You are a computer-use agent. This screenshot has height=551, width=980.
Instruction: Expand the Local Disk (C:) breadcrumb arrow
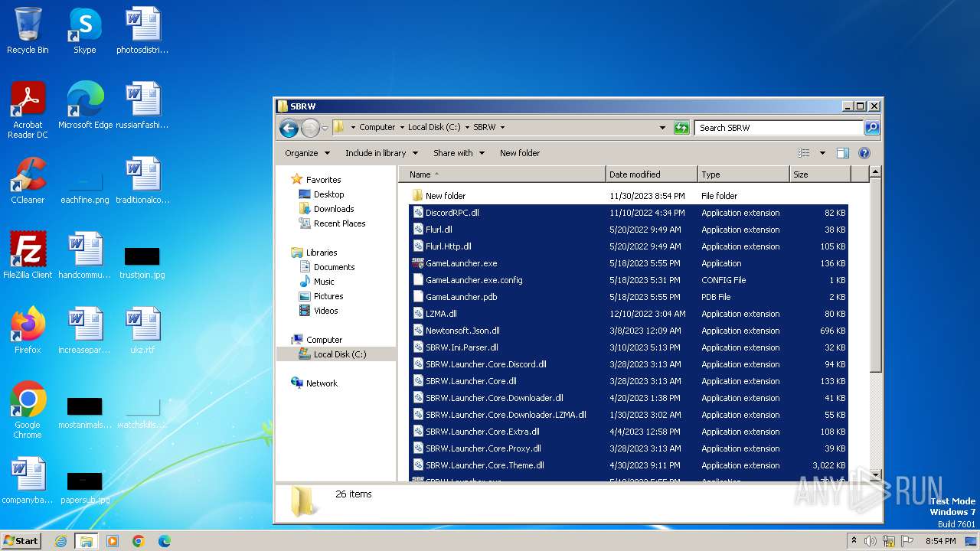tap(467, 128)
